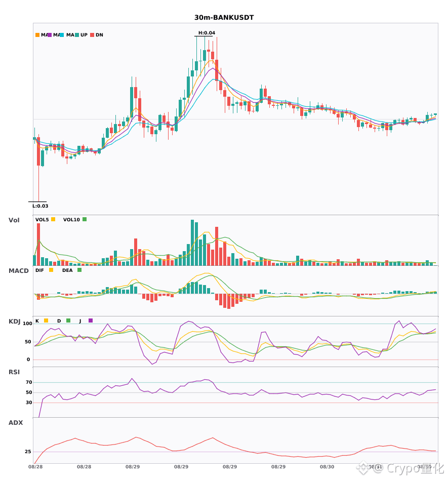Click the red DN legend swatch

[92, 35]
